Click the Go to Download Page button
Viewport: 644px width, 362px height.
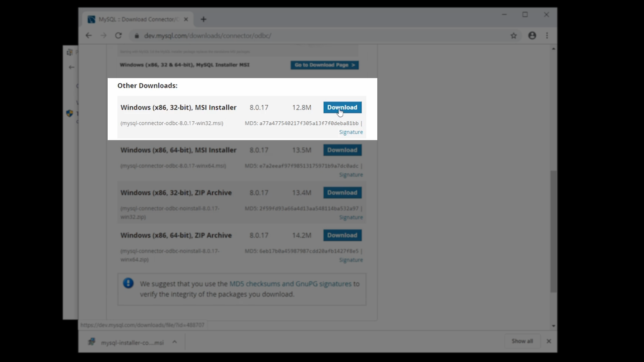pos(324,65)
